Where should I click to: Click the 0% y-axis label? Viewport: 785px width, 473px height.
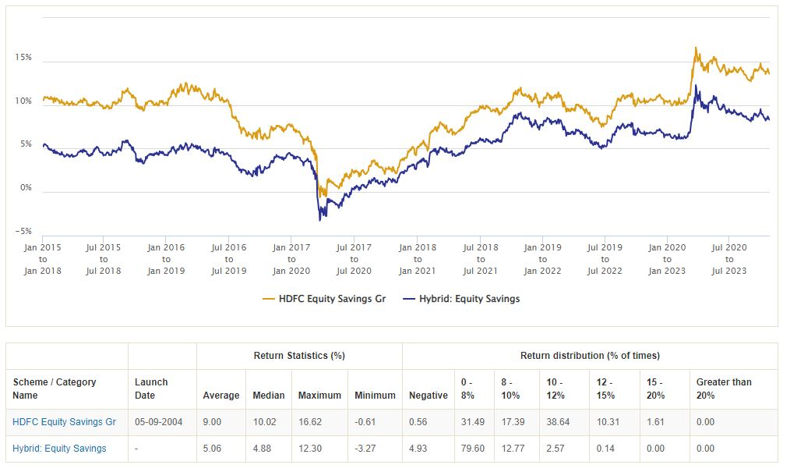26,188
